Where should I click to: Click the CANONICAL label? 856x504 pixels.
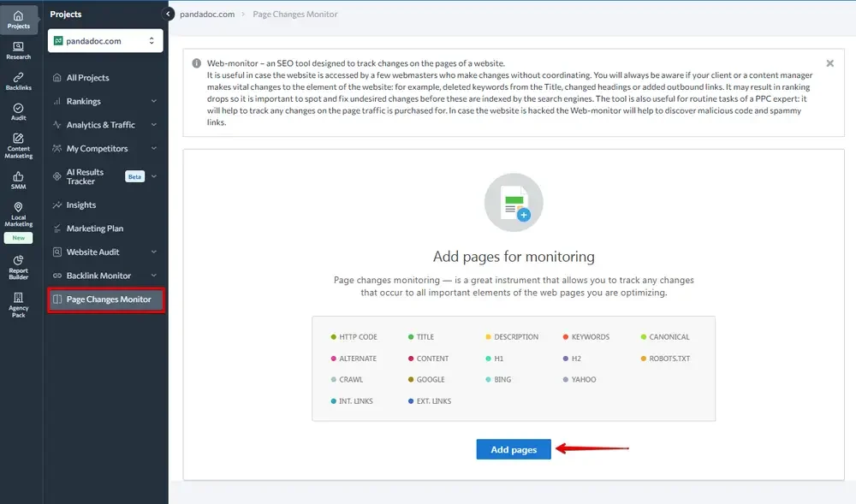[669, 337]
